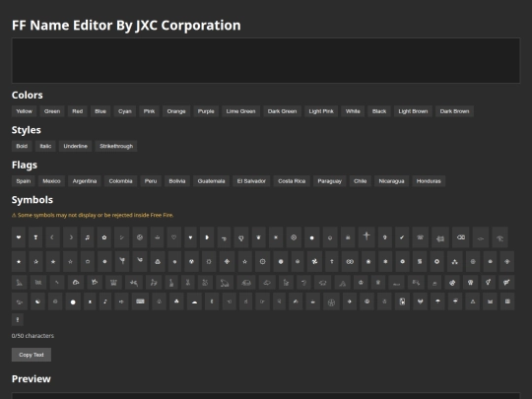Insert the radioactive sign symbol
Screen dimensions: 532x399
(191, 262)
